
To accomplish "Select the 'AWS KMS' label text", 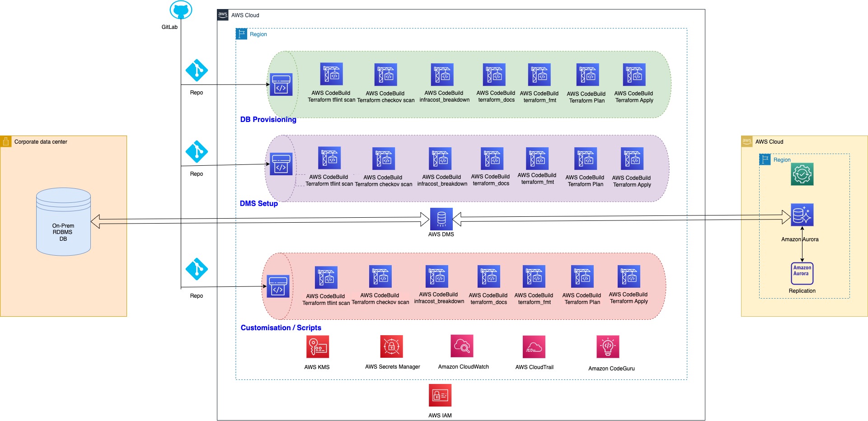I will coord(317,367).
